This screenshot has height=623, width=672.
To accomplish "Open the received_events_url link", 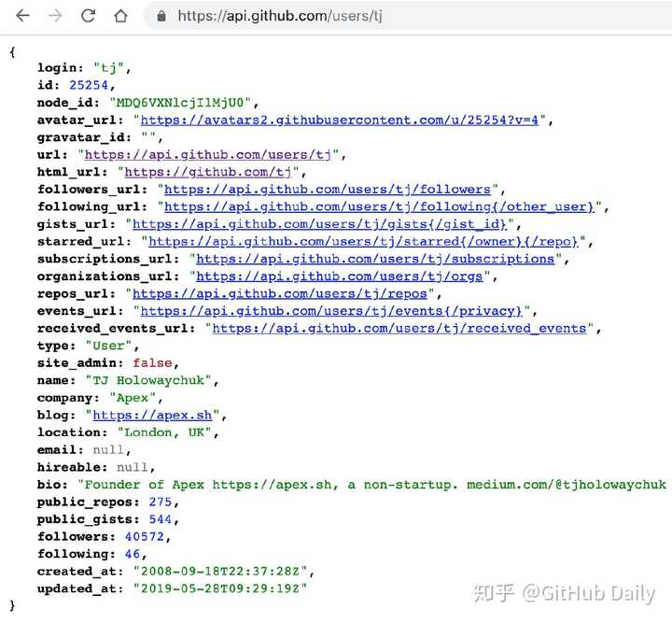I will click(x=399, y=329).
